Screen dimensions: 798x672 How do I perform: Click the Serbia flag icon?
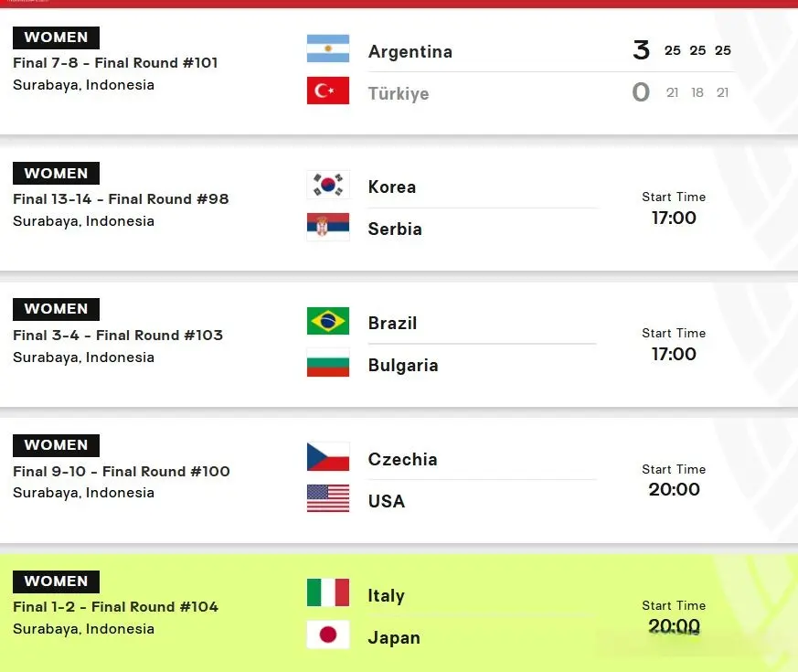[327, 227]
